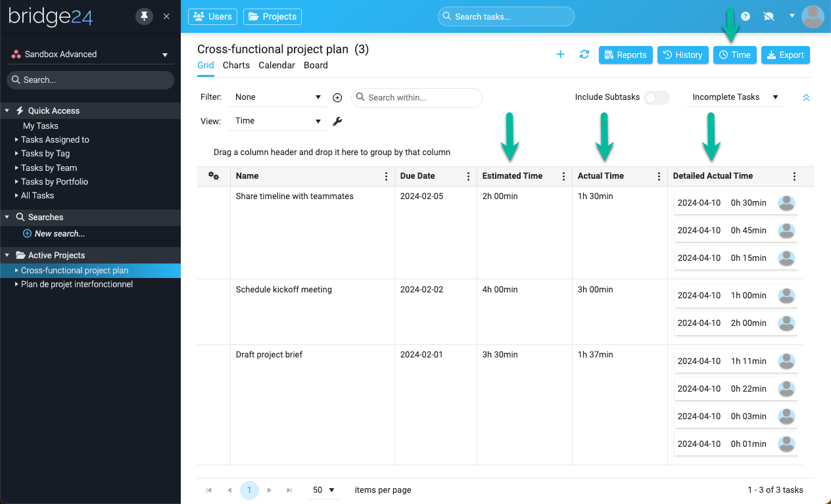This screenshot has height=504, width=831.
Task: Switch to the Board tab
Action: (x=316, y=65)
